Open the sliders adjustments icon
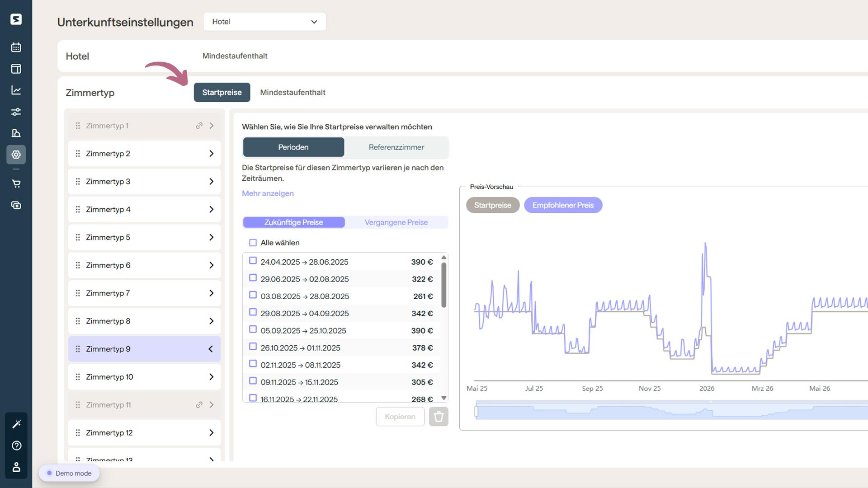The image size is (868, 488). 16,112
